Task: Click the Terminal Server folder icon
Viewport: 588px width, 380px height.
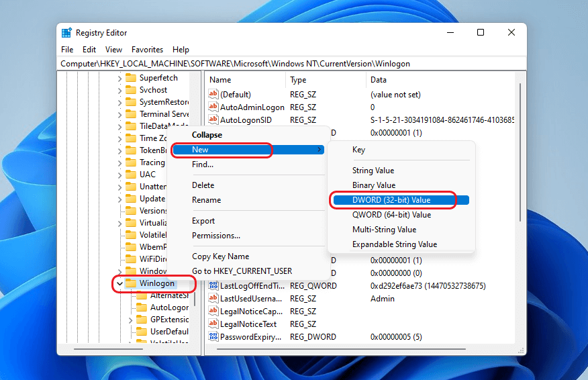Action: tap(131, 114)
